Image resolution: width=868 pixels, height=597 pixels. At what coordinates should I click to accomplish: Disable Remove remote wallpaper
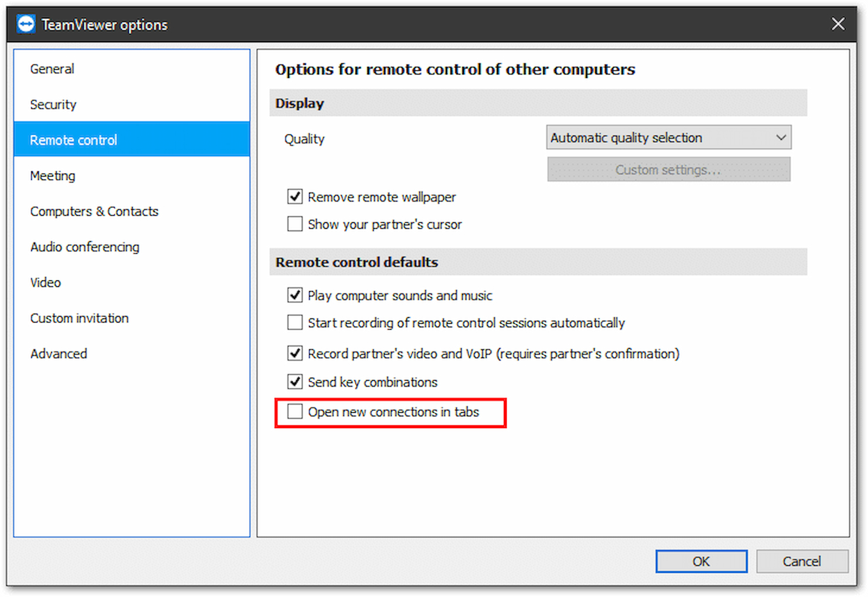pos(295,197)
